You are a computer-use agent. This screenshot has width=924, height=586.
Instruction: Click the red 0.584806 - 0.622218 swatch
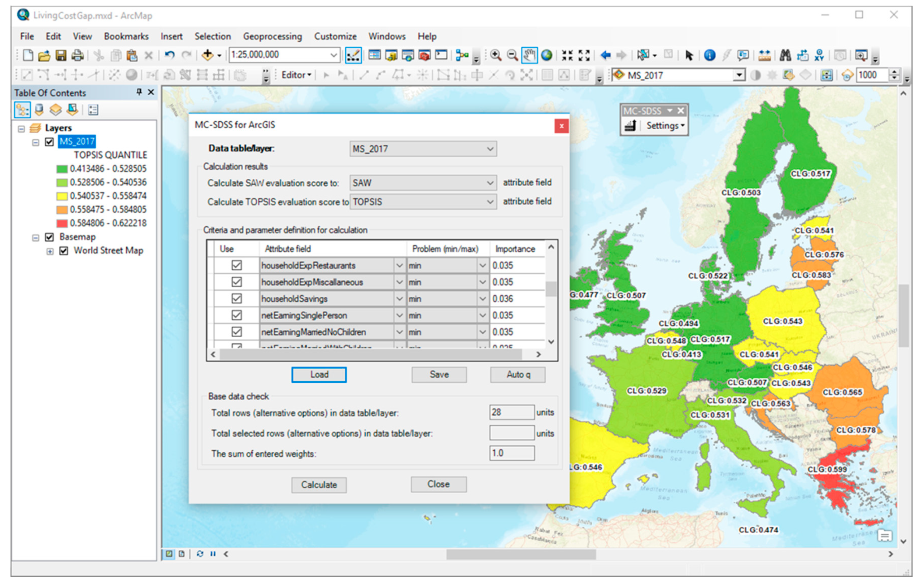[x=62, y=223]
